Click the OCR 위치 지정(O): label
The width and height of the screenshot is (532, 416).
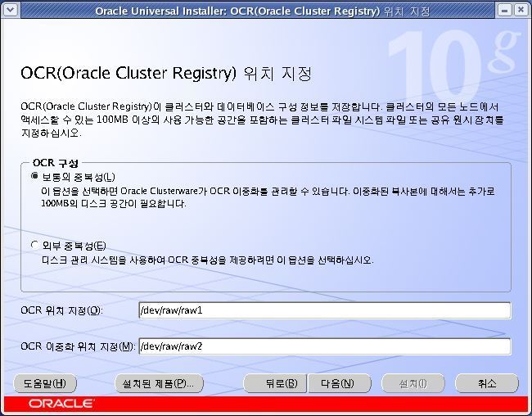tap(61, 310)
